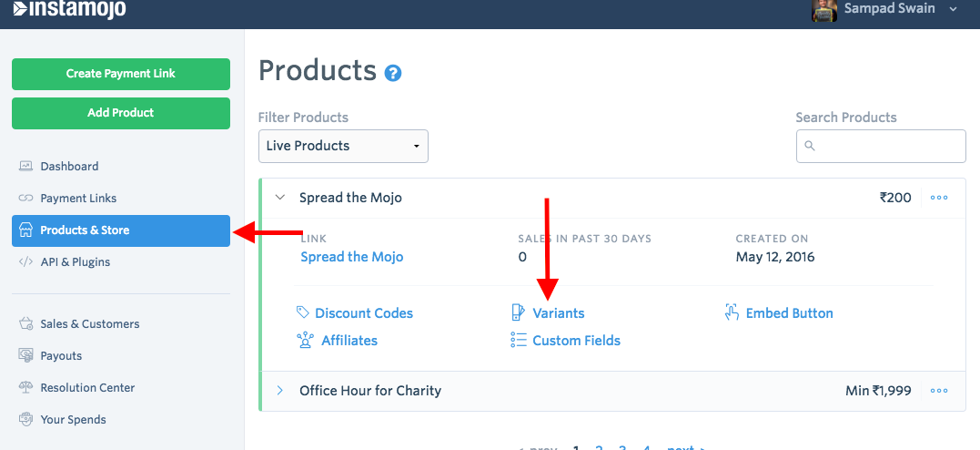Open the user avatar thumbnail

pos(824,10)
